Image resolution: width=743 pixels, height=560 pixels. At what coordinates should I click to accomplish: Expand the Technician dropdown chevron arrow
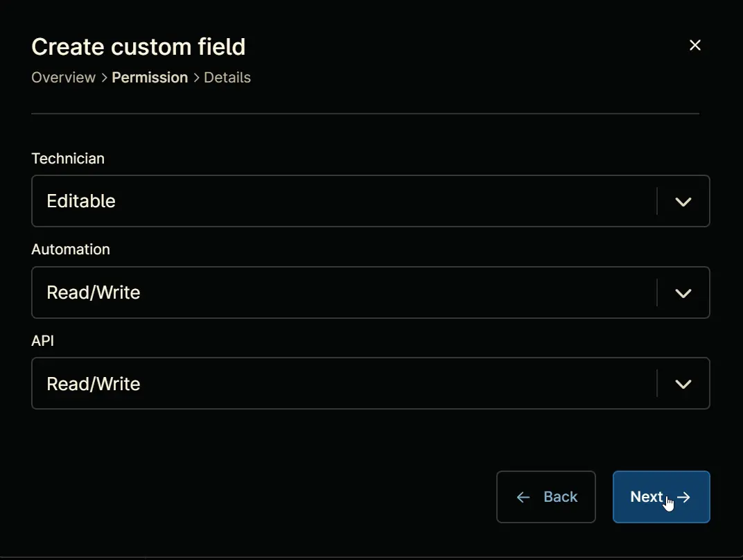coord(683,202)
